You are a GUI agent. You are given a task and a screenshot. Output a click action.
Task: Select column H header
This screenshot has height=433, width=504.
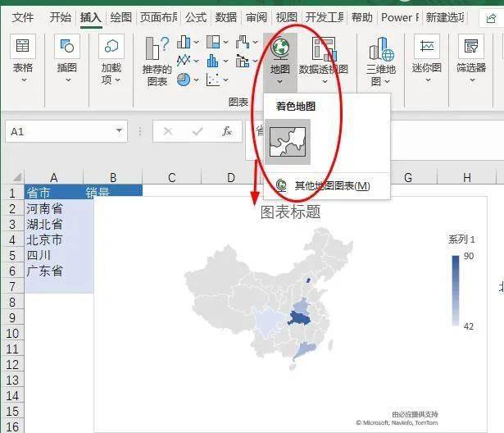pos(467,177)
